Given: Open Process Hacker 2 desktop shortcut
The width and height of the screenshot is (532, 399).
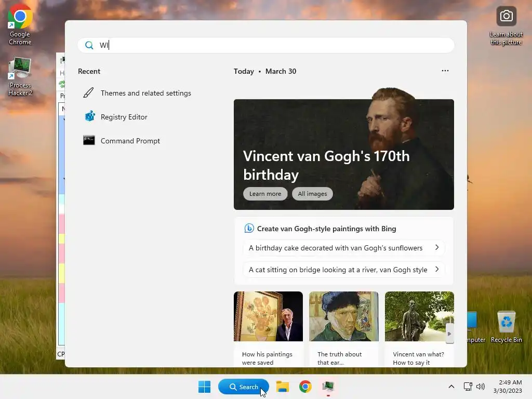Looking at the screenshot, I should pyautogui.click(x=20, y=77).
